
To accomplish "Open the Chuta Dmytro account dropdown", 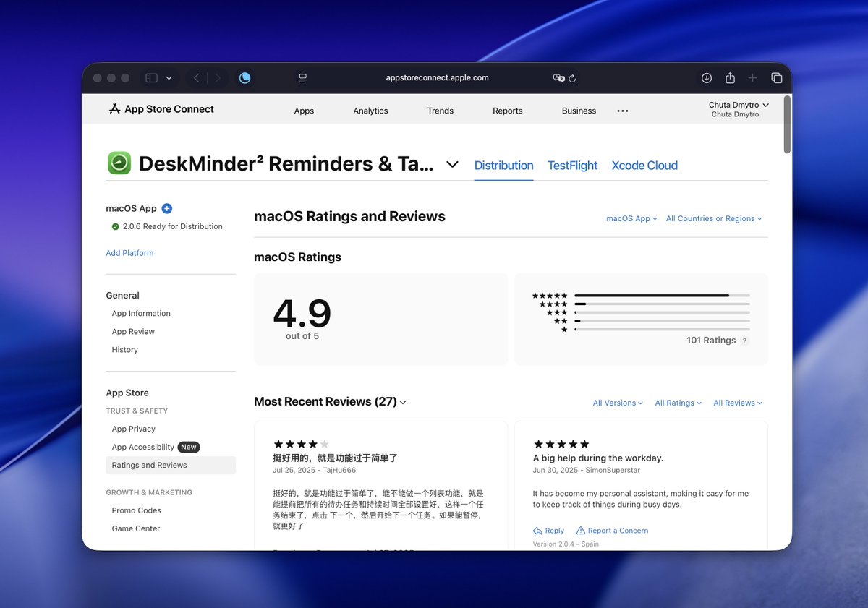I will pyautogui.click(x=738, y=105).
